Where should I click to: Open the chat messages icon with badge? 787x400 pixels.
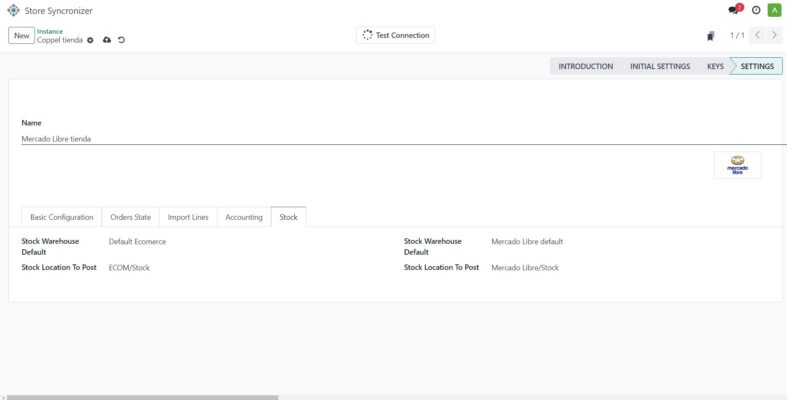[734, 10]
